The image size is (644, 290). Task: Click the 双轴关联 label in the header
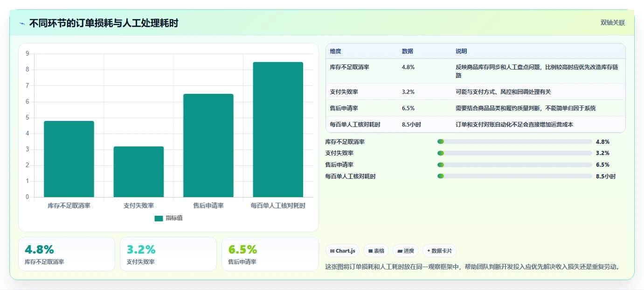(612, 22)
